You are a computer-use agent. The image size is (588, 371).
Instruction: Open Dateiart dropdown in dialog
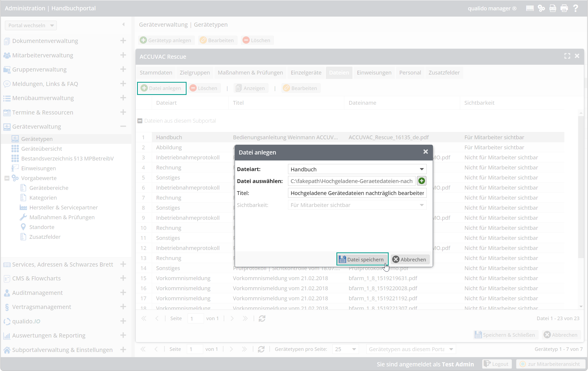pyautogui.click(x=422, y=169)
